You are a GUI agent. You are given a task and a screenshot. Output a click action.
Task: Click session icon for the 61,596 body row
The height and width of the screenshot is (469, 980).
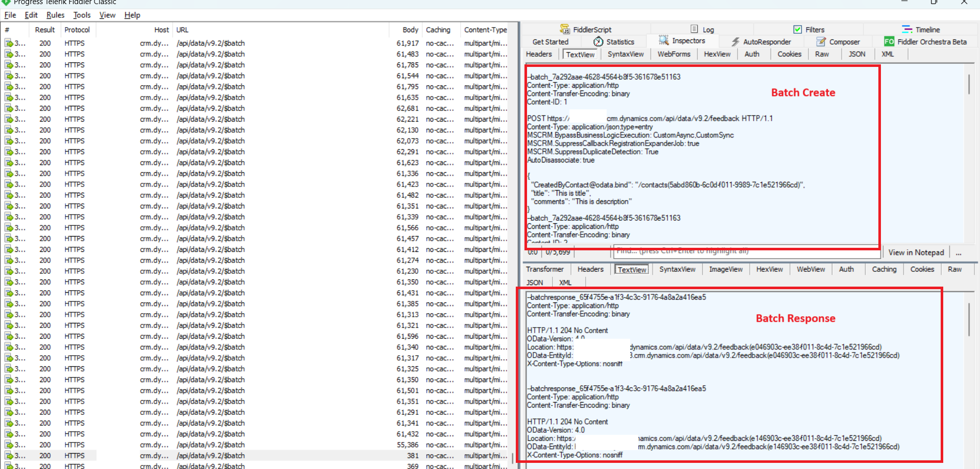click(9, 336)
